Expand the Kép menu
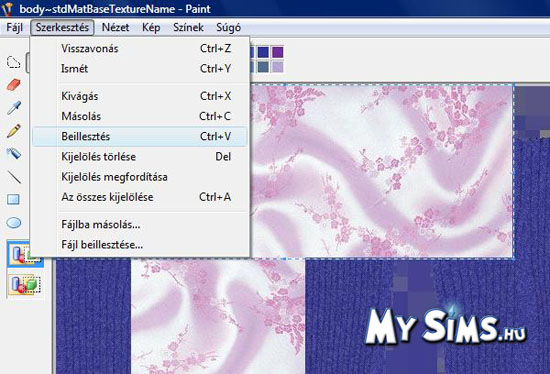The height and width of the screenshot is (374, 550). coord(151,27)
